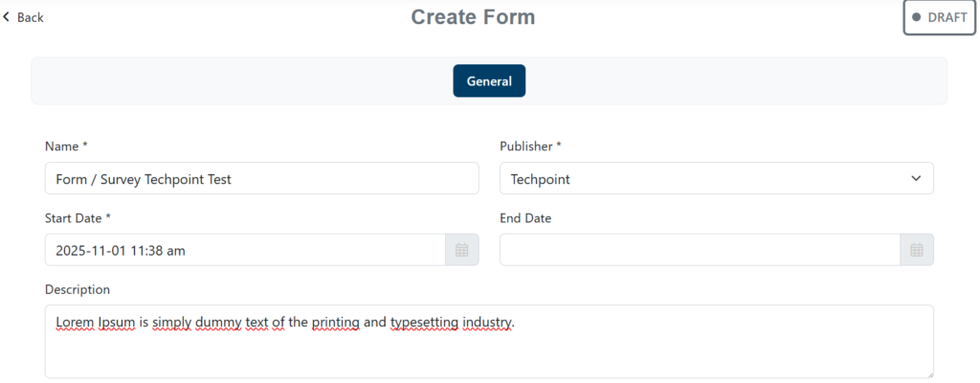Screen dimensions: 980x383
Task: Click the back chevron arrow icon
Action: click(7, 17)
